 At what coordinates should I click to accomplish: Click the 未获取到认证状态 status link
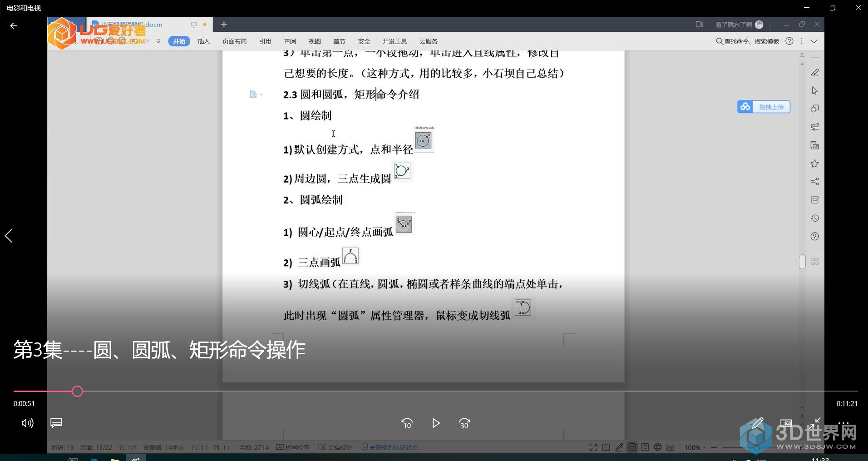point(390,447)
